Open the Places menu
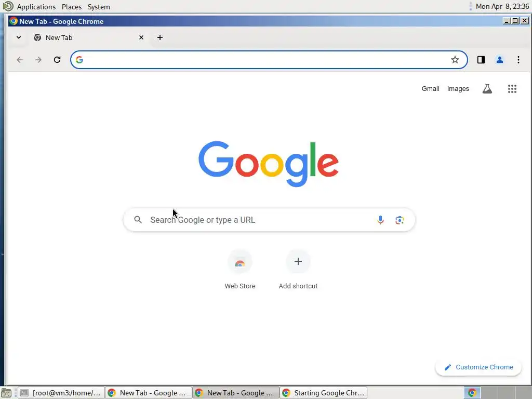This screenshot has height=399, width=532. (x=72, y=7)
